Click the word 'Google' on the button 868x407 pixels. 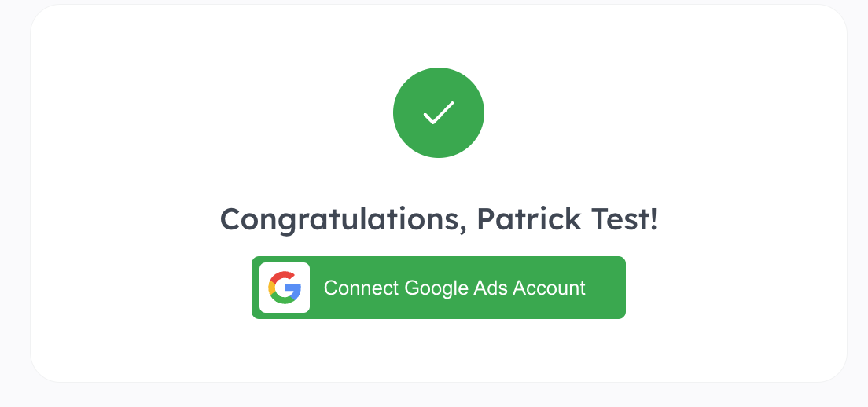pyautogui.click(x=436, y=288)
